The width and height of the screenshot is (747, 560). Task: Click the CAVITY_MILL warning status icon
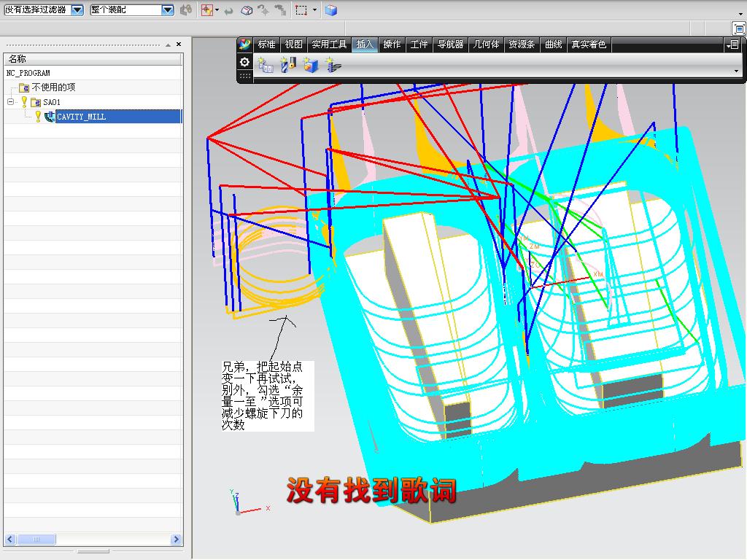click(38, 116)
